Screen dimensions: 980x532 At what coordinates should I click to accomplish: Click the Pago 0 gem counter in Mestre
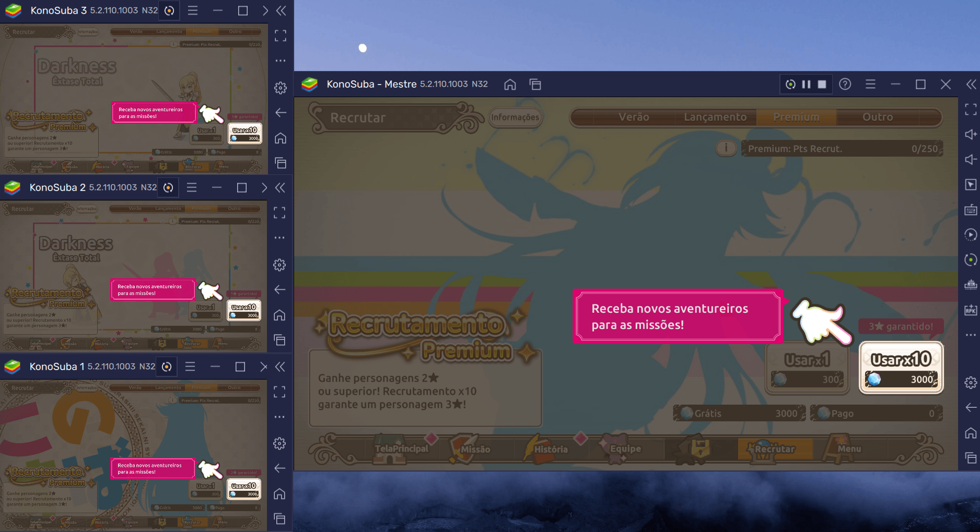click(876, 413)
